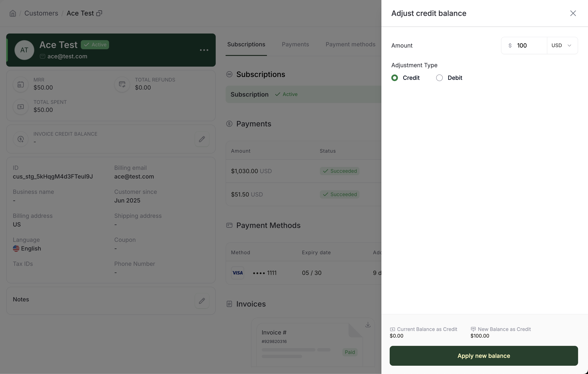Viewport: 588px width, 374px height.
Task: Click Ace Test in the breadcrumb
Action: [x=80, y=13]
